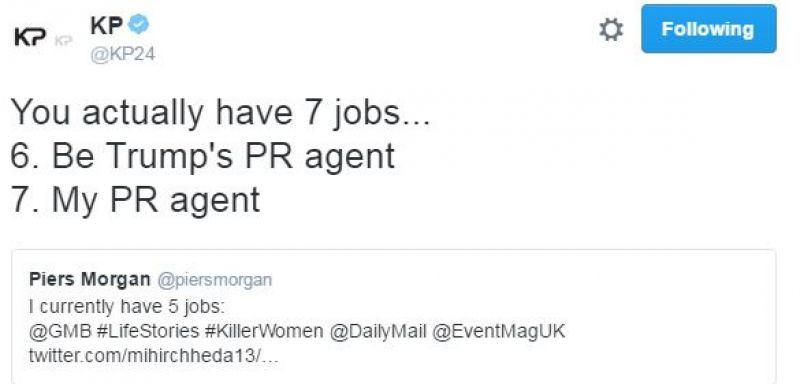
Task: Click the 'You actually have 7 jobs' line
Action: [x=220, y=113]
